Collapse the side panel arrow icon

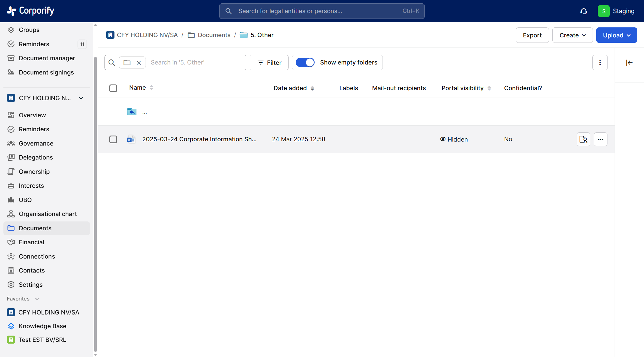coord(629,62)
